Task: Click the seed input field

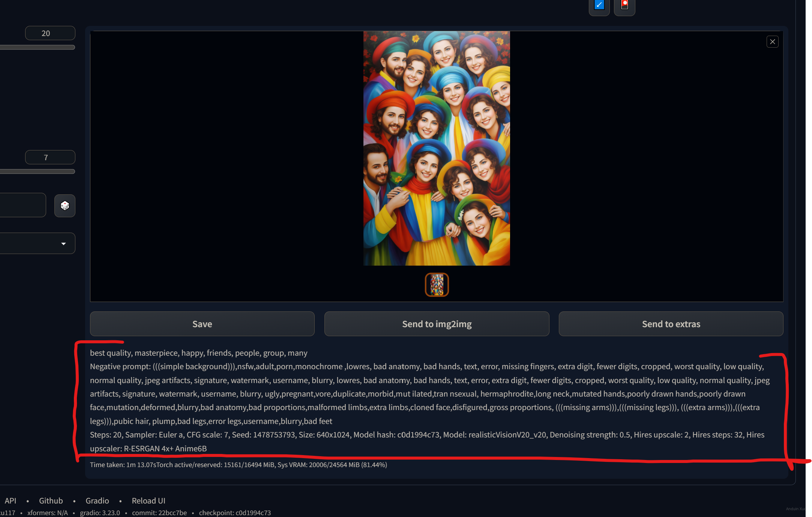Action: [x=23, y=205]
